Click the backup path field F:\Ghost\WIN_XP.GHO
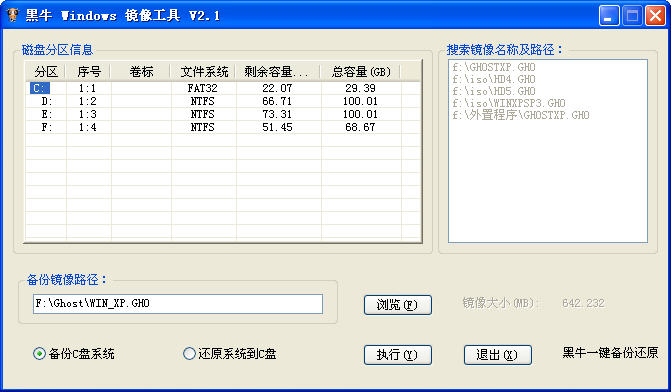The width and height of the screenshot is (671, 392). click(x=178, y=303)
